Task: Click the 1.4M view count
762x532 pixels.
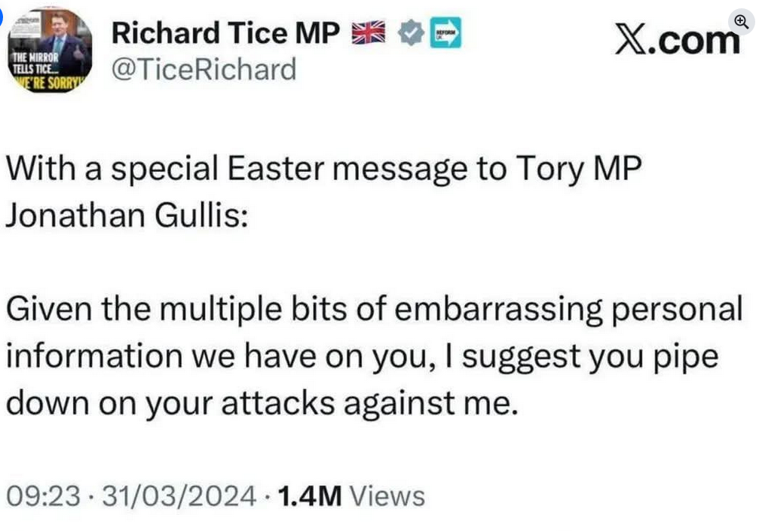Action: pos(310,497)
